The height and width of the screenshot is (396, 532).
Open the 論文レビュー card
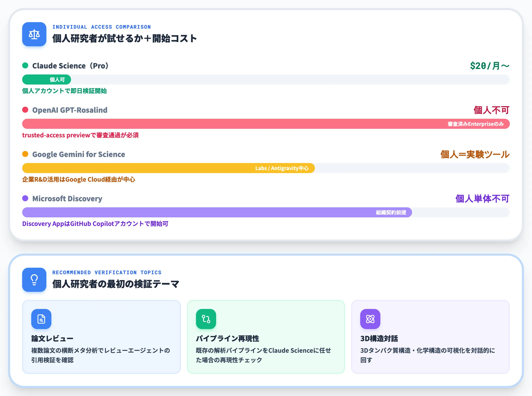point(102,337)
